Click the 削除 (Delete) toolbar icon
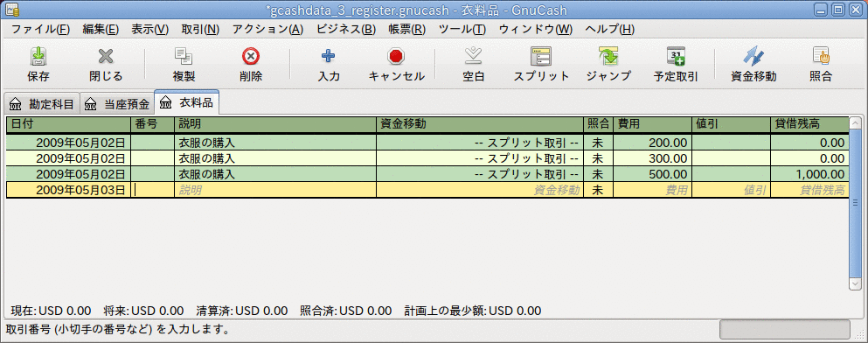This screenshot has width=868, height=343. pyautogui.click(x=251, y=56)
